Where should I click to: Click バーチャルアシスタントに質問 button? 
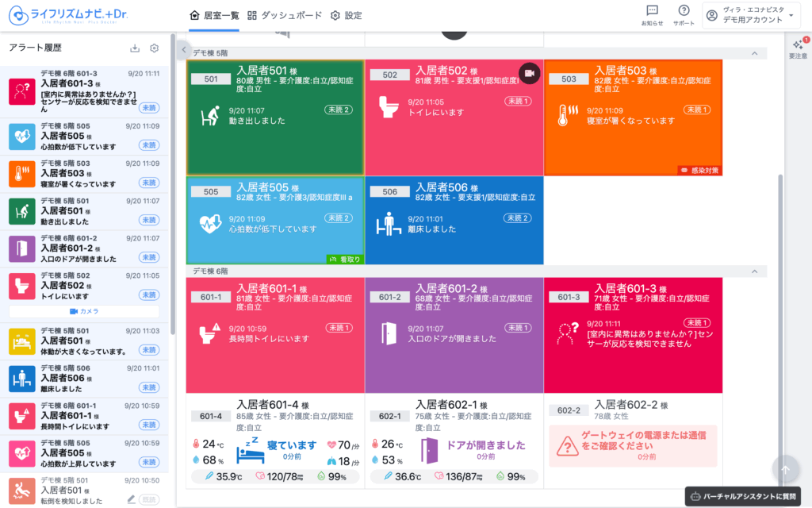[x=743, y=497]
